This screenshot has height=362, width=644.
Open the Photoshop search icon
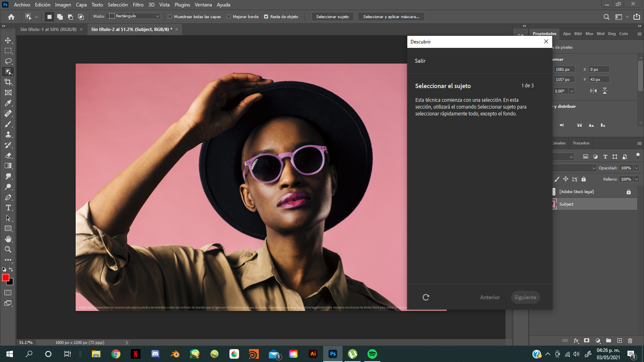click(606, 17)
